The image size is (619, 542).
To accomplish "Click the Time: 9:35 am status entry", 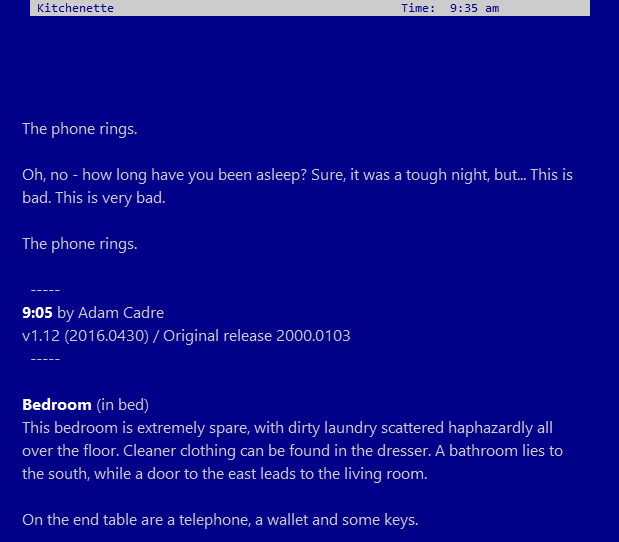I will pos(450,8).
